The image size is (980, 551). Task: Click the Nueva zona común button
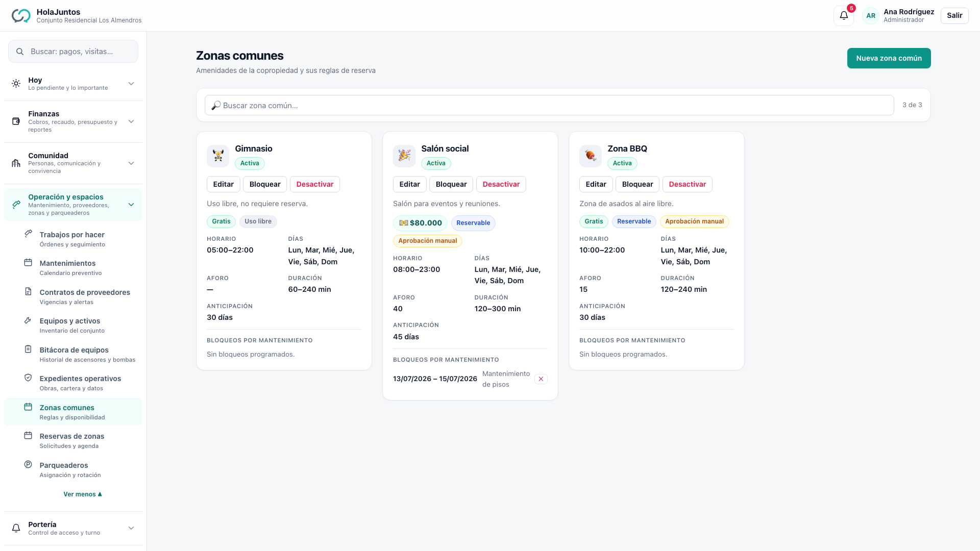[889, 58]
